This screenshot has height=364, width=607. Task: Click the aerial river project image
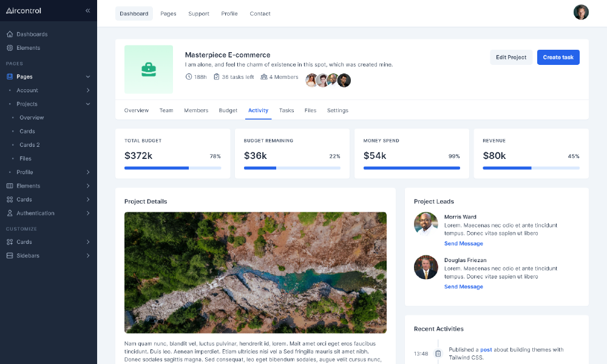pyautogui.click(x=255, y=272)
